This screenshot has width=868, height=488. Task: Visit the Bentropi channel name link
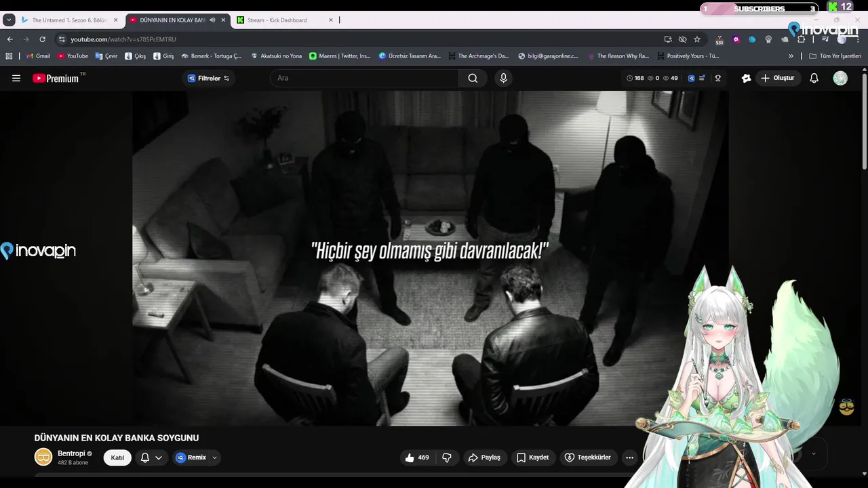tap(71, 453)
